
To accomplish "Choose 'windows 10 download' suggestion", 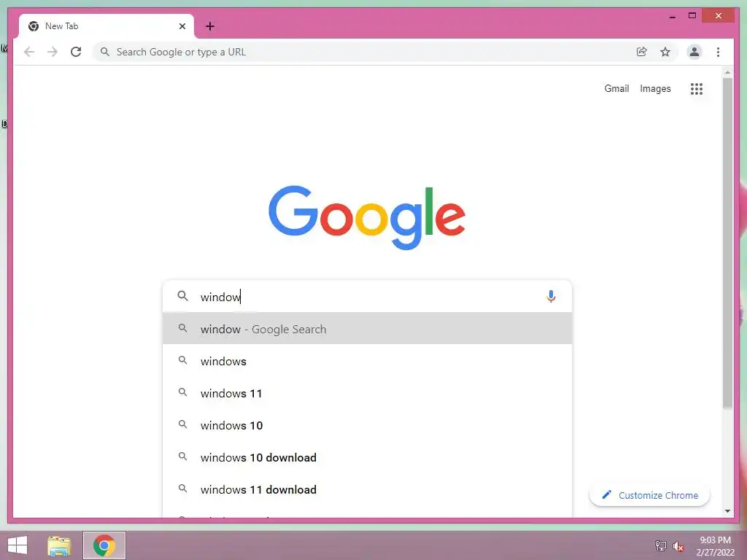I will coord(367,457).
